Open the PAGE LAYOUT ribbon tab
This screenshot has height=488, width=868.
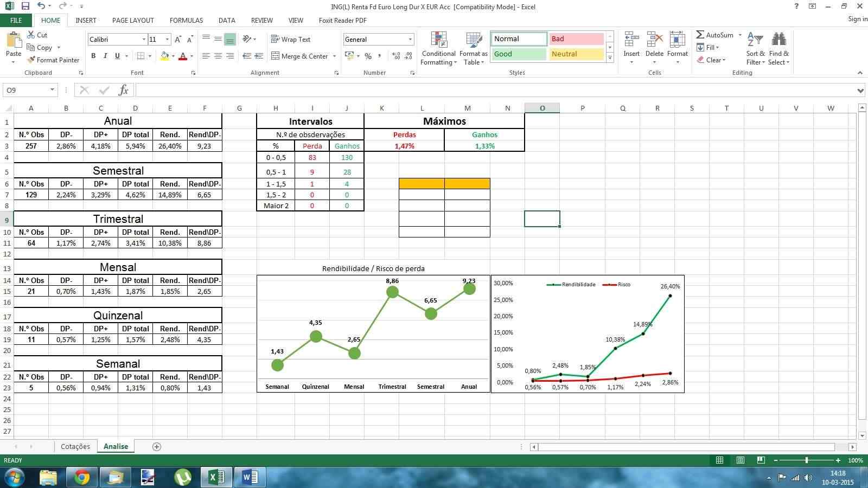click(x=133, y=21)
